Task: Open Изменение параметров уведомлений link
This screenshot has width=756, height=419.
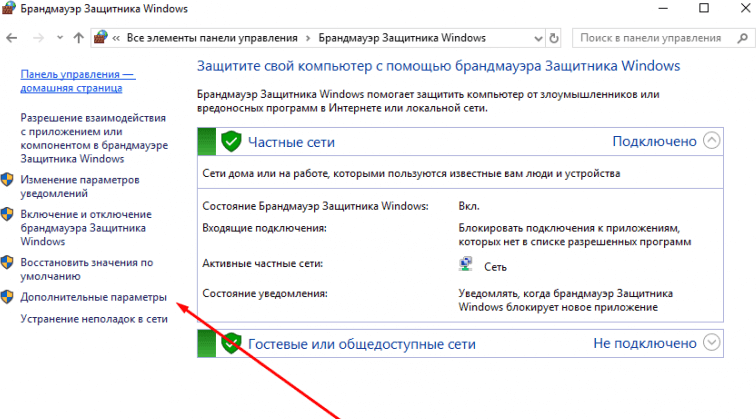Action: click(x=80, y=187)
